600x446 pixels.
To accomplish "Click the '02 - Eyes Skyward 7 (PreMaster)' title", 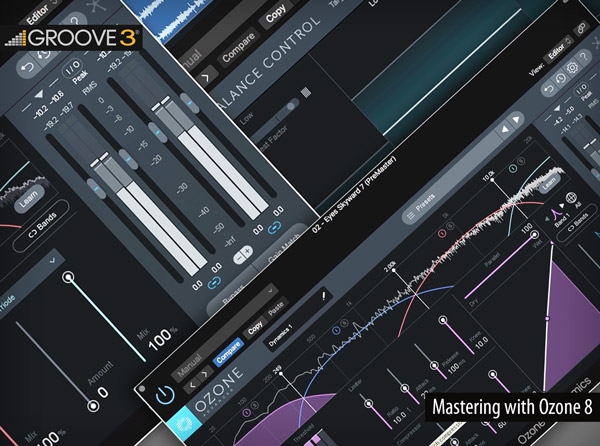I will 354,195.
